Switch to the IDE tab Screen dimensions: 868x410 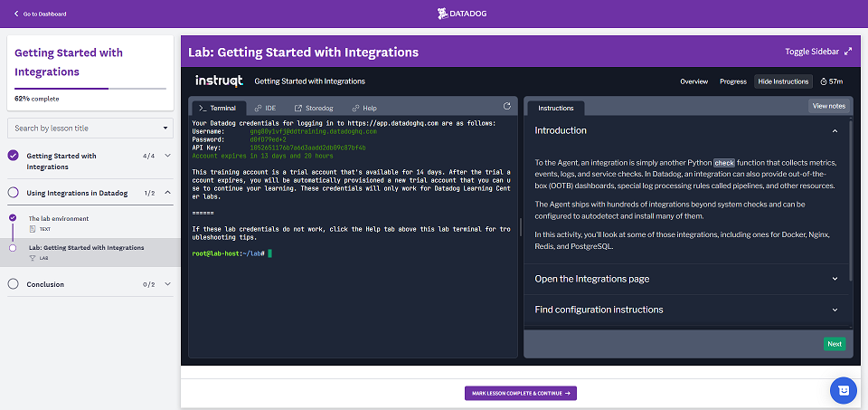[x=265, y=108]
